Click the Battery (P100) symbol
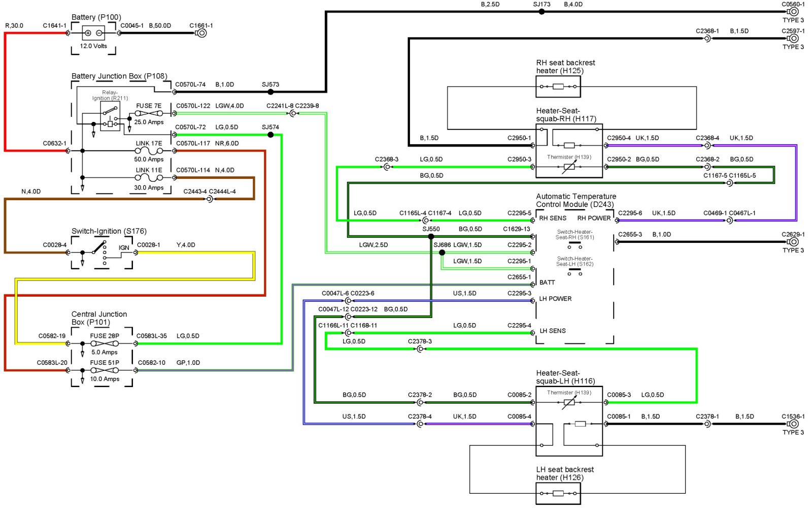 93,33
